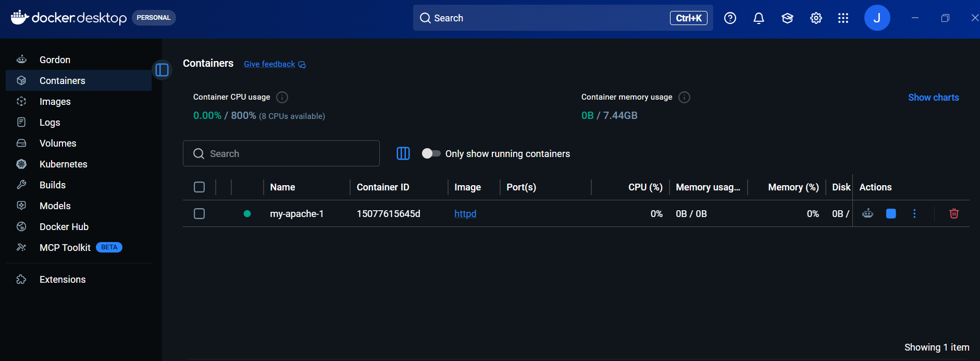Sort by CPU (%) column
This screenshot has height=361, width=980.
645,187
